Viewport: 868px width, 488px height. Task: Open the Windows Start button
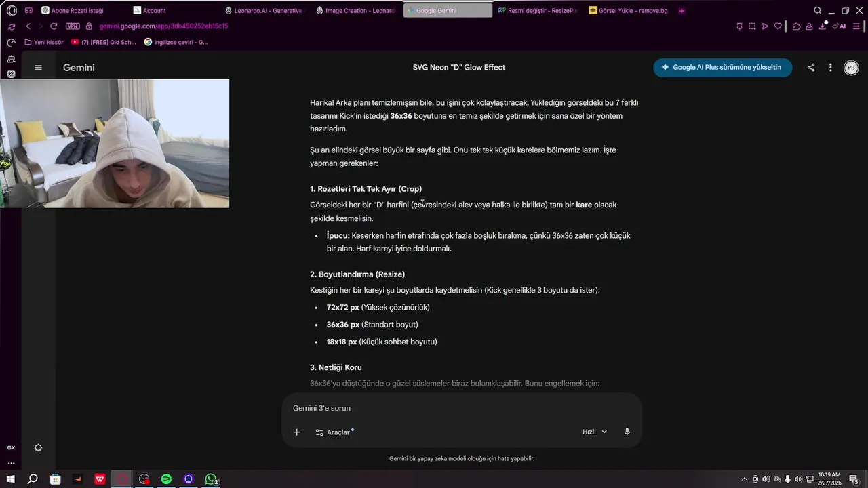click(11, 479)
